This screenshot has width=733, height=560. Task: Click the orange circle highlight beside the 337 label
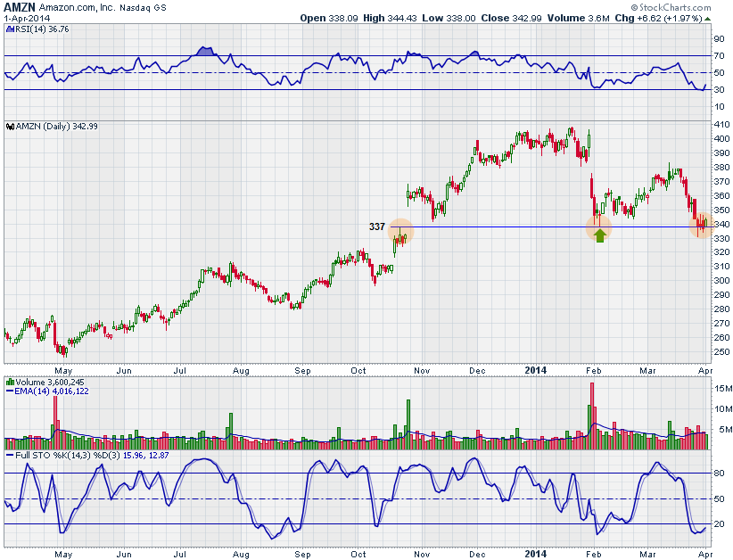click(x=401, y=232)
